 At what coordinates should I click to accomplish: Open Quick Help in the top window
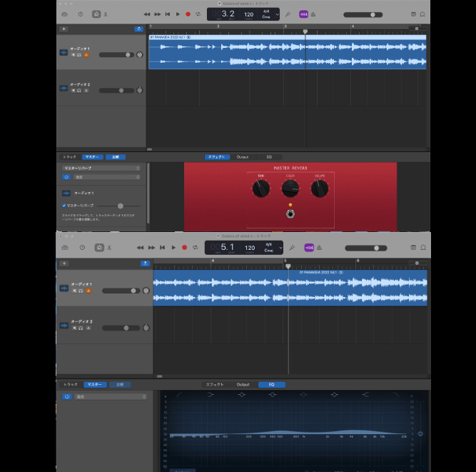81,14
